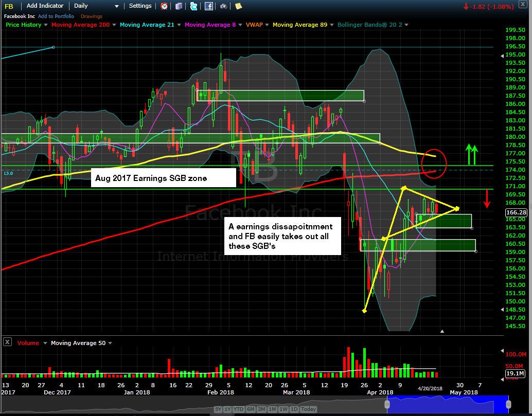Select the 1D range button

click(x=294, y=409)
